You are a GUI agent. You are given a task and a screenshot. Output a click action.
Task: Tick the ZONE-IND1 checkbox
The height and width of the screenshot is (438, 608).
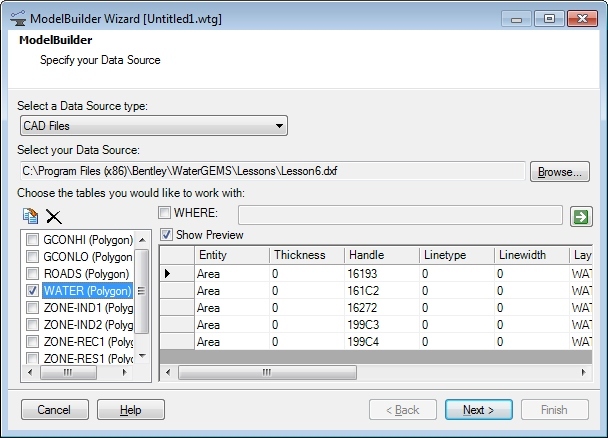click(32, 308)
